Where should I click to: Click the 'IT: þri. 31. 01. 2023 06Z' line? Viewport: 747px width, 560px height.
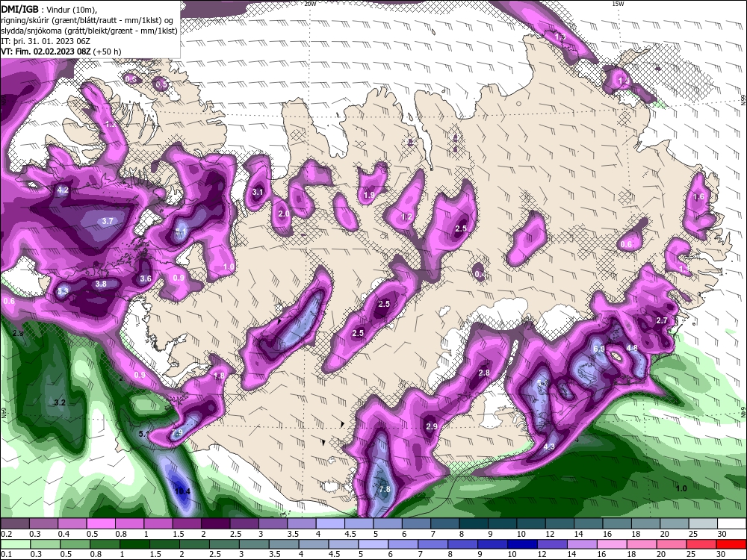tap(46, 41)
